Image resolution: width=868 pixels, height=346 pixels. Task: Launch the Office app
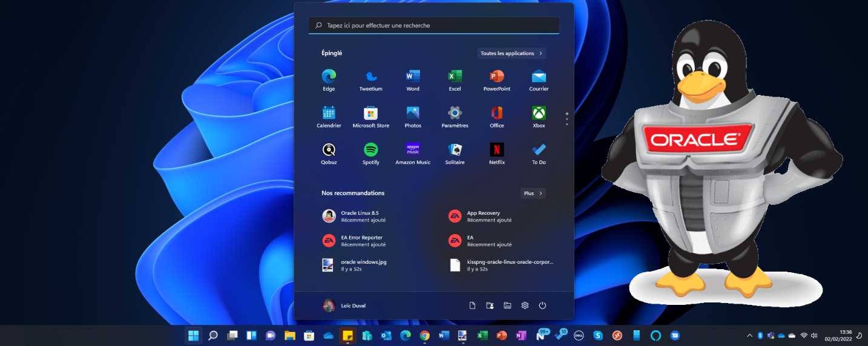coord(496,117)
